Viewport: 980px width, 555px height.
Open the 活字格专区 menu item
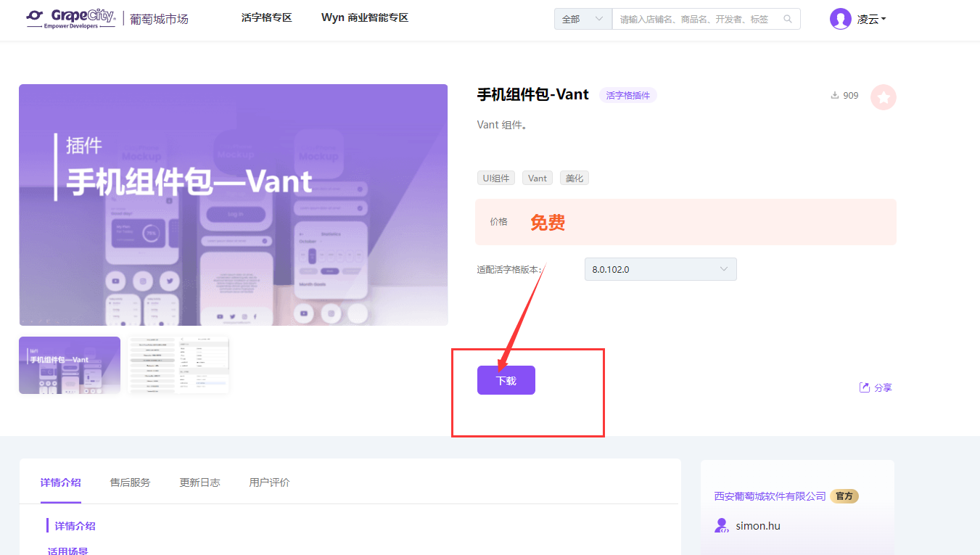point(266,17)
